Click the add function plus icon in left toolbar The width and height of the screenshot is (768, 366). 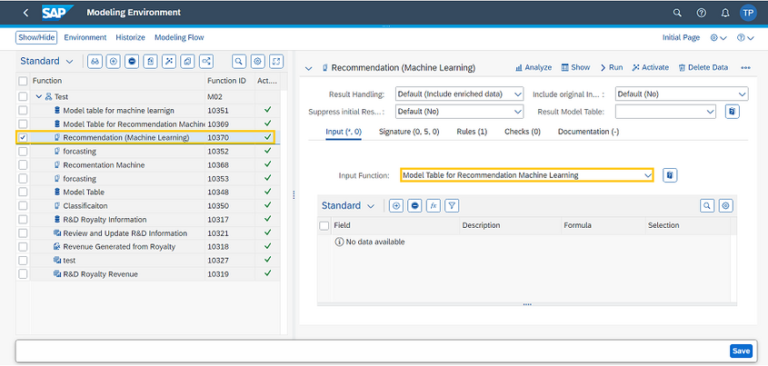tap(113, 61)
